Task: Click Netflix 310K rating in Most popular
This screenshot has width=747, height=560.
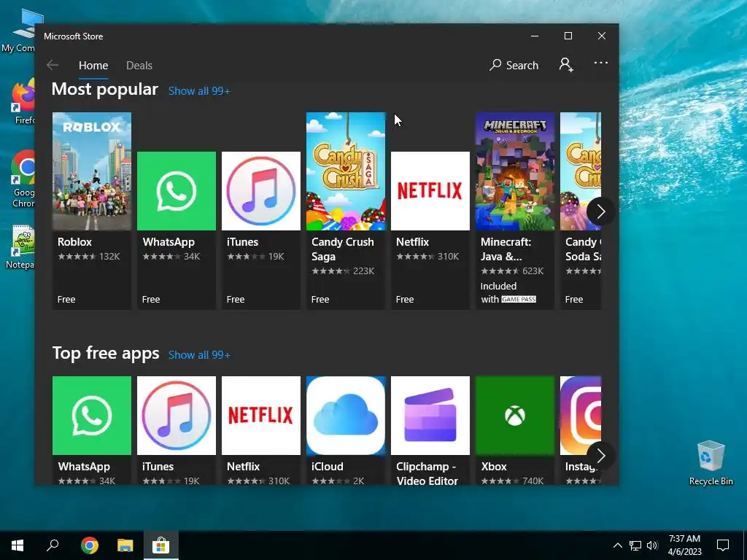Action: (427, 257)
